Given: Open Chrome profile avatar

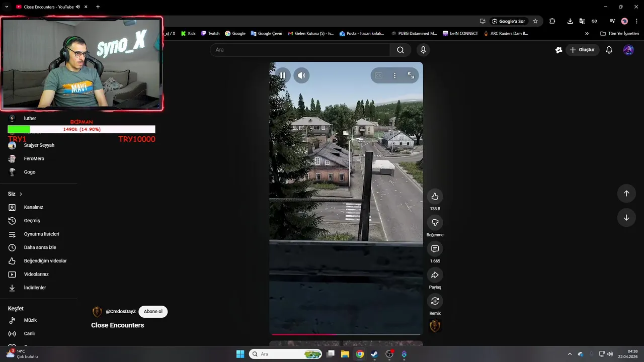Looking at the screenshot, I should tap(624, 21).
